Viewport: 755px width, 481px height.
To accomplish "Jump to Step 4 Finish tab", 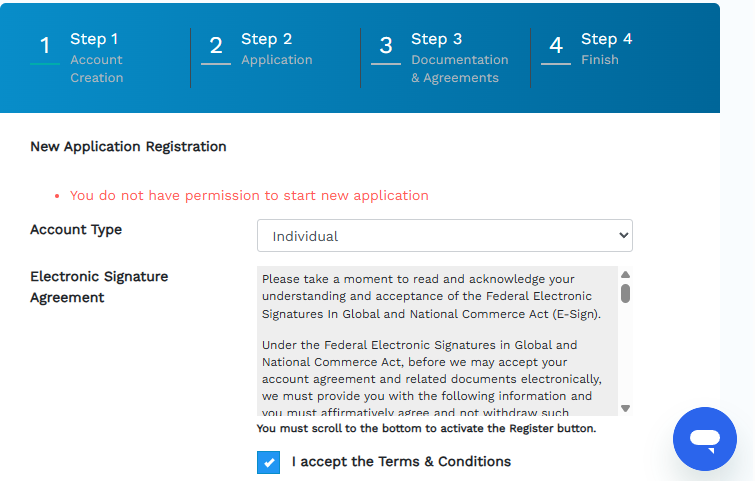I will tap(606, 49).
